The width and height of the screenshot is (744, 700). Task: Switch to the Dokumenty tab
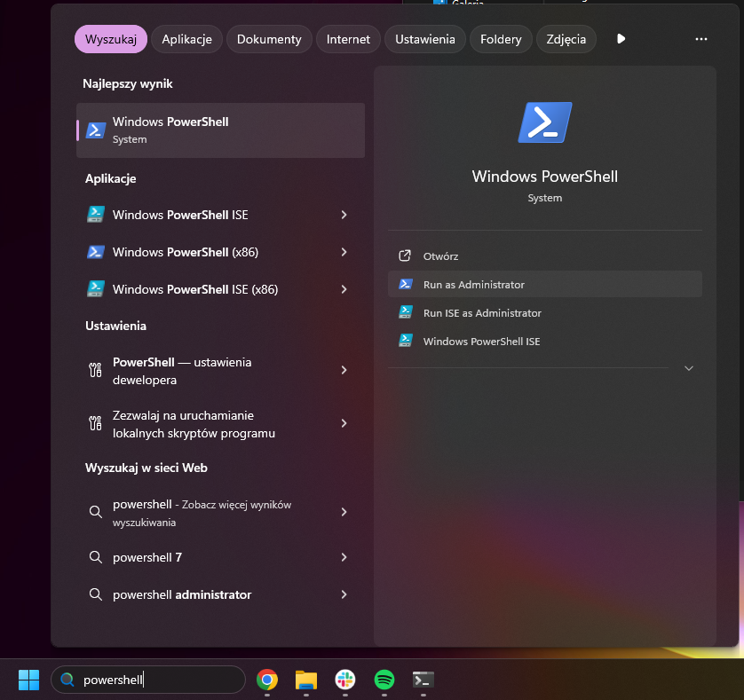click(x=269, y=39)
